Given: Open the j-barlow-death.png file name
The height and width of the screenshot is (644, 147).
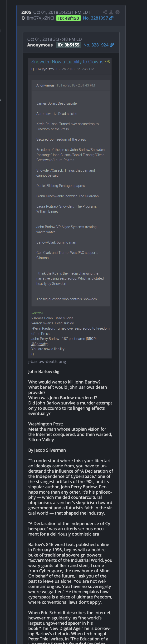Looking at the screenshot, I should [47, 362].
